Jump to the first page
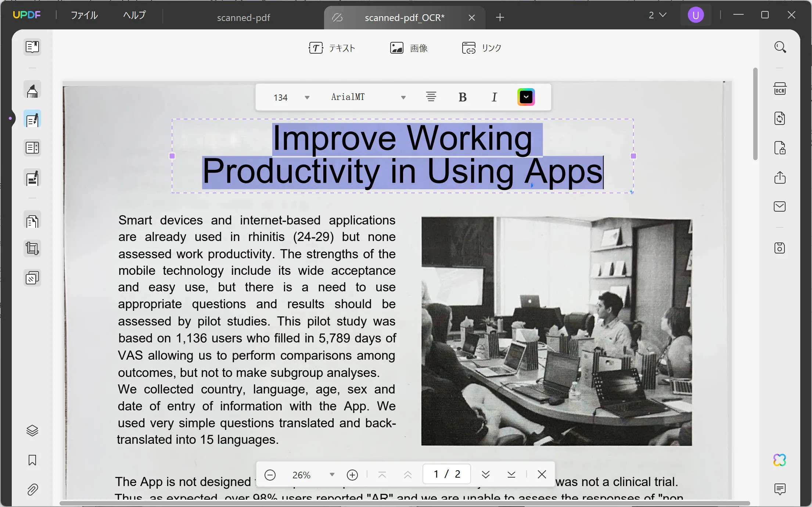The image size is (812, 507). 382,475
